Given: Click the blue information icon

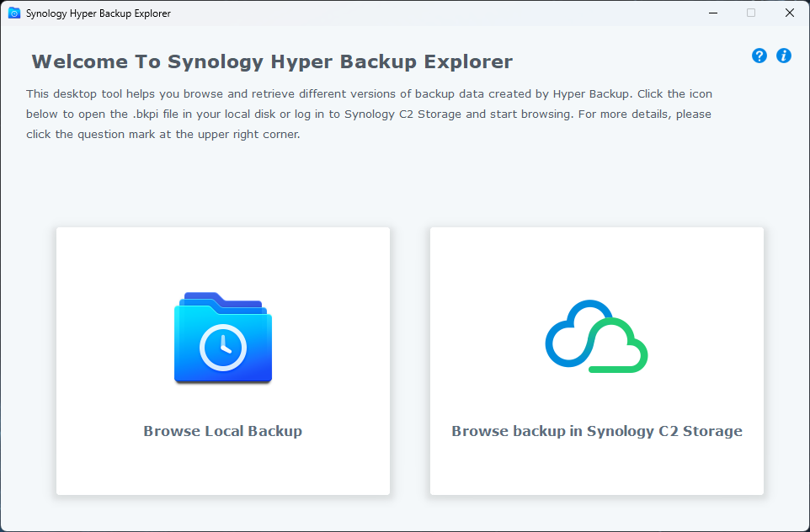Looking at the screenshot, I should (x=784, y=56).
